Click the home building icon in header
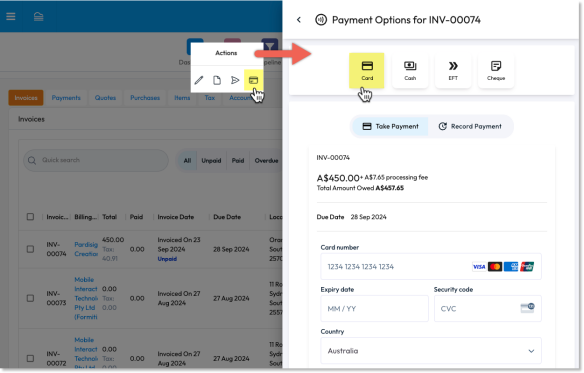Screen dimensions: 584x373 (x=38, y=16)
